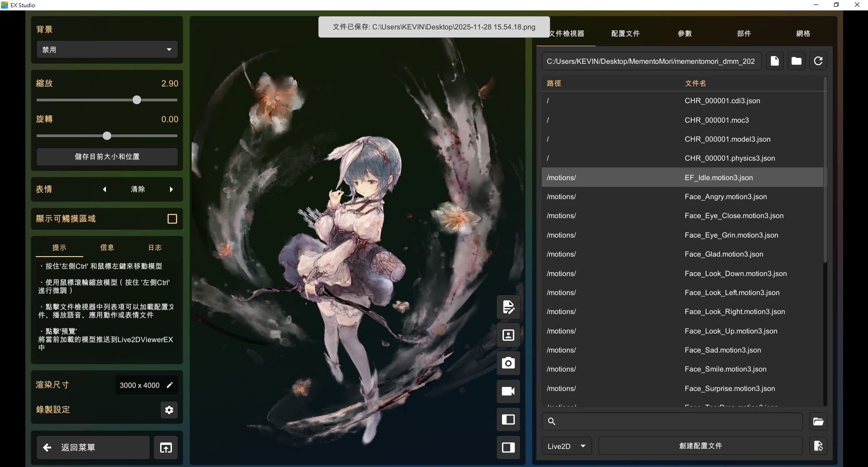Click the 返回菜單 button
The width and height of the screenshot is (868, 467).
[93, 448]
